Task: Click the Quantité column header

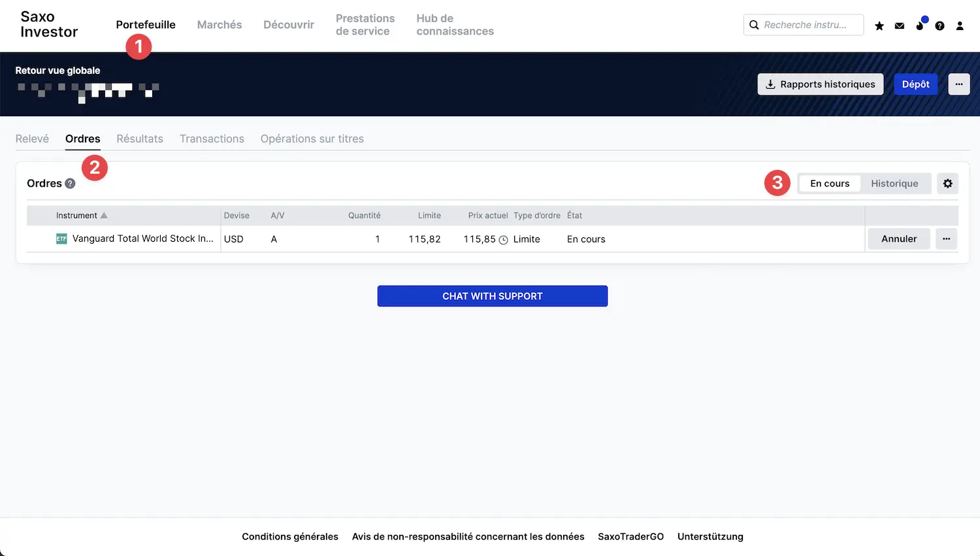Action: [364, 216]
